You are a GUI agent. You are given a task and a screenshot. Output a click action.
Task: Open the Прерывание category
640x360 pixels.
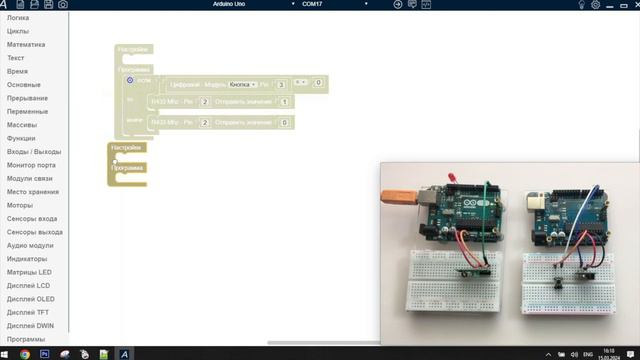point(27,98)
